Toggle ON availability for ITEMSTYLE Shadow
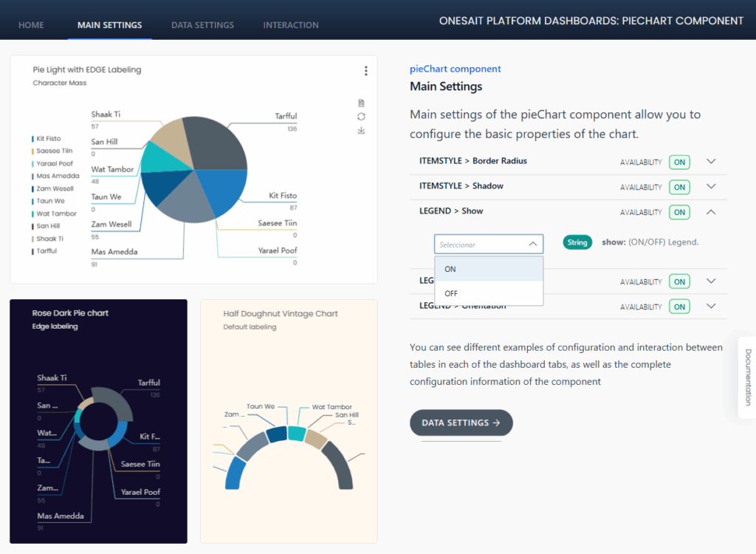 [679, 187]
